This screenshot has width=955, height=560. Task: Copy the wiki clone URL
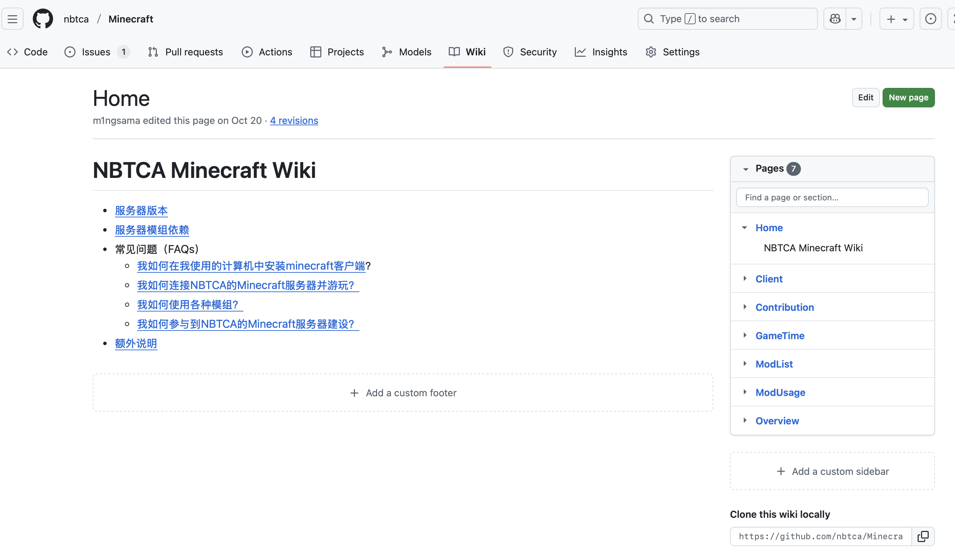point(923,536)
